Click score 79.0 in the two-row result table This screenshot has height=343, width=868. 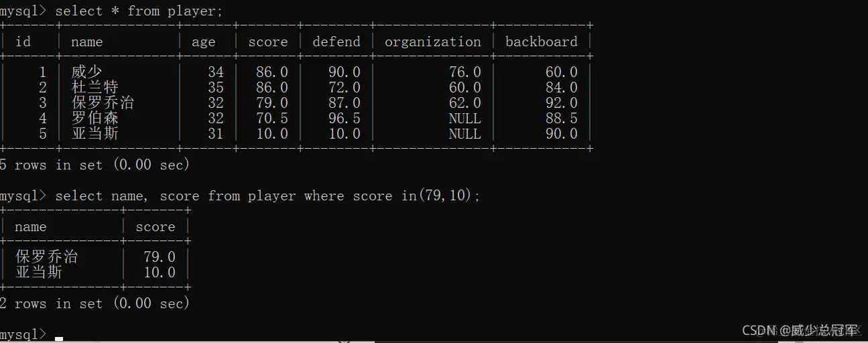[160, 257]
